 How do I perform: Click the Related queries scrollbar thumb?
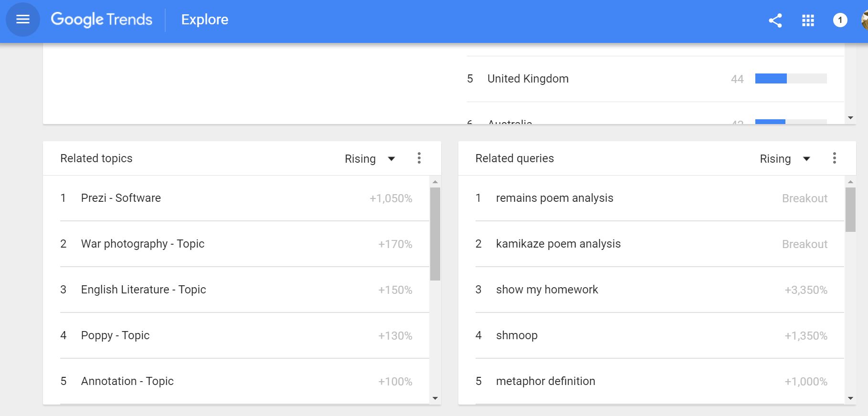pos(850,209)
